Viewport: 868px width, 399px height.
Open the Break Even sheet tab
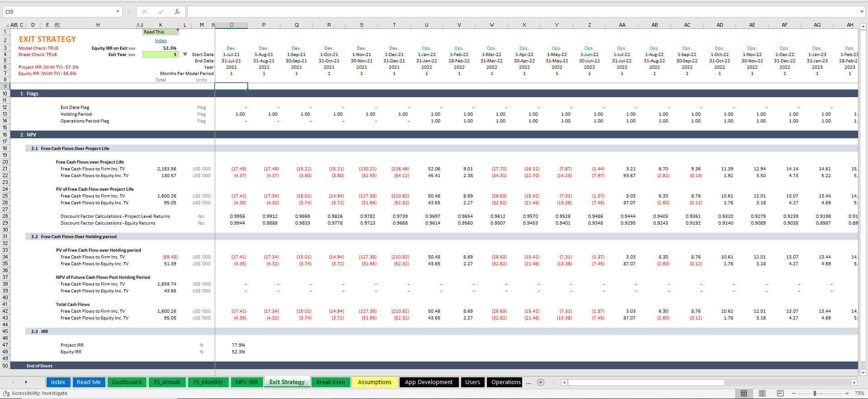click(x=330, y=382)
